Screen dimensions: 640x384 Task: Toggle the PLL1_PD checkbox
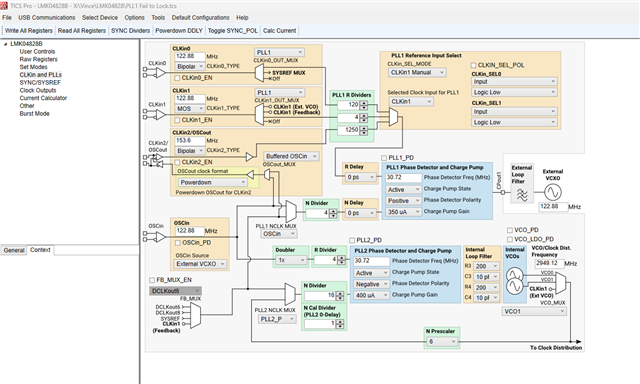[x=384, y=158]
